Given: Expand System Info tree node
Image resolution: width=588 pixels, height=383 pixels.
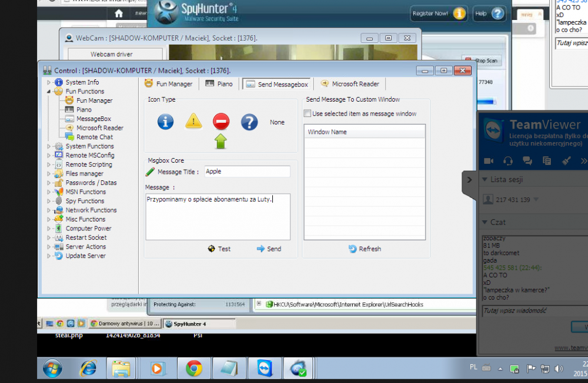Looking at the screenshot, I should [x=49, y=82].
